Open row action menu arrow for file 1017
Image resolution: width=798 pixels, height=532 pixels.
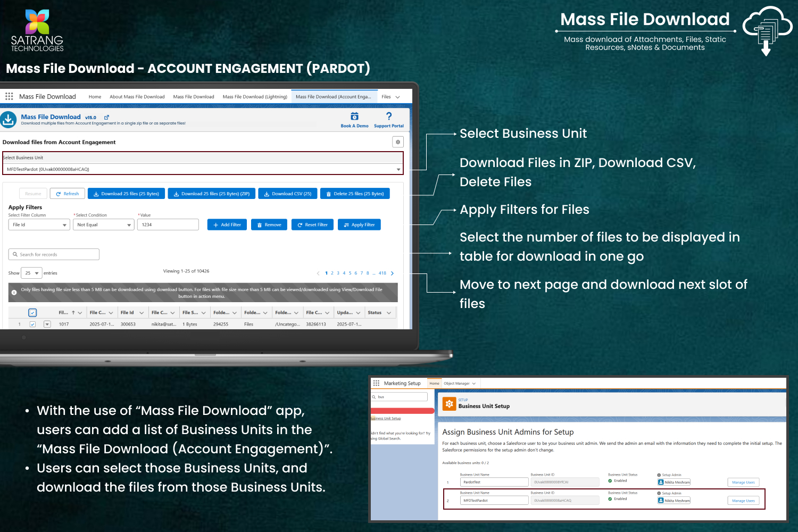47,324
